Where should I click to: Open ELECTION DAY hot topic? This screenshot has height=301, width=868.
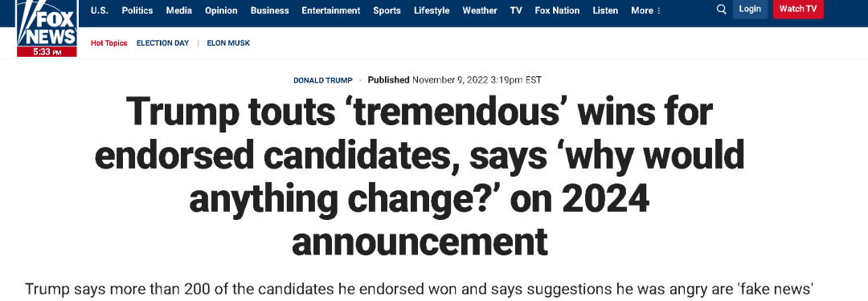[162, 43]
